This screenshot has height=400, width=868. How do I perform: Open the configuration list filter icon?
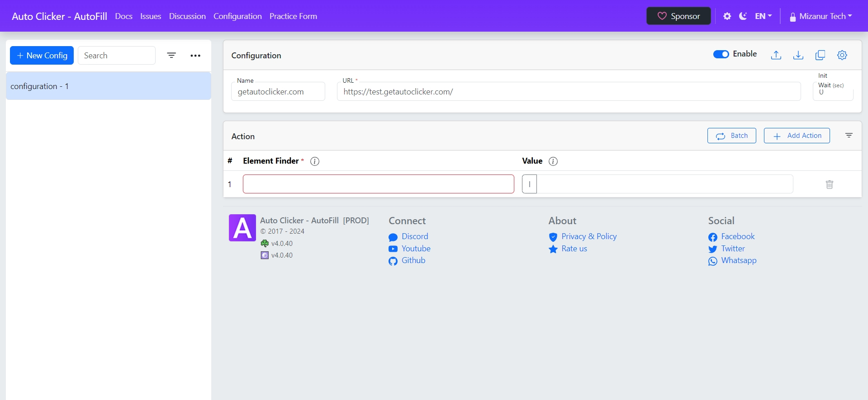coord(171,55)
